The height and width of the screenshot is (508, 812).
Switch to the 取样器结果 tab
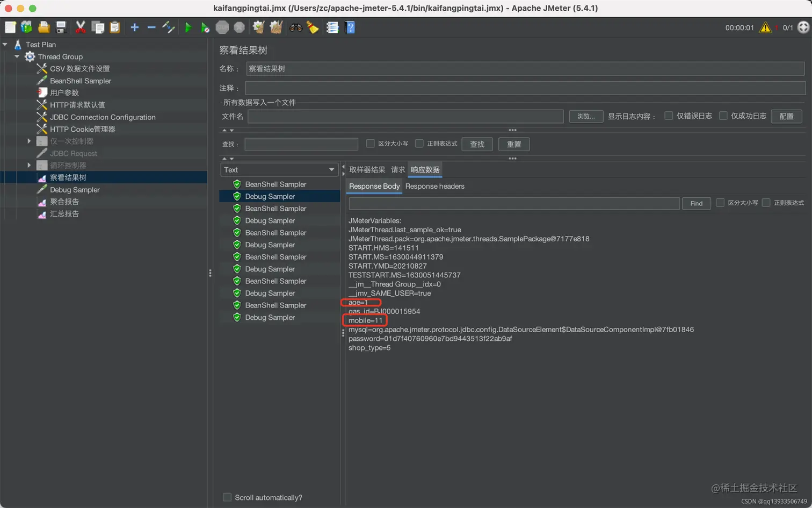coord(367,170)
